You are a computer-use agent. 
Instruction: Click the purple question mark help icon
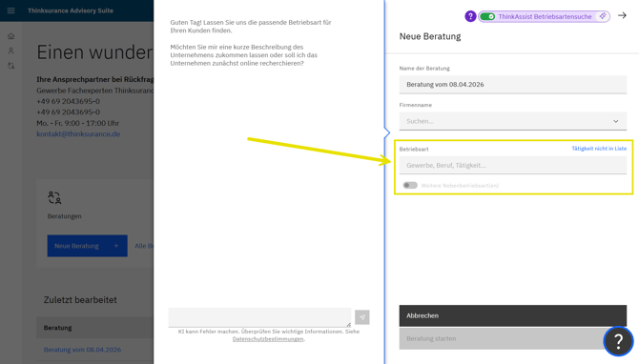click(470, 16)
